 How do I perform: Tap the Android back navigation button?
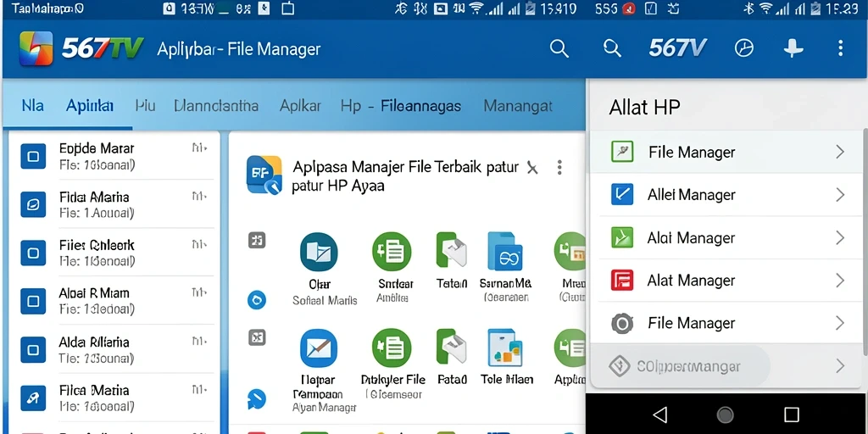coord(659,415)
